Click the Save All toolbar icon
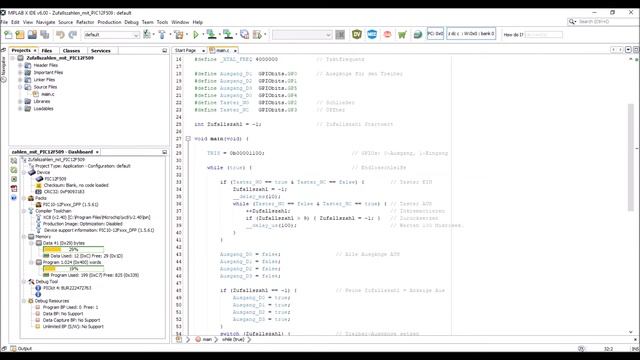Image resolution: width=640 pixels, height=360 pixels. click(44, 35)
